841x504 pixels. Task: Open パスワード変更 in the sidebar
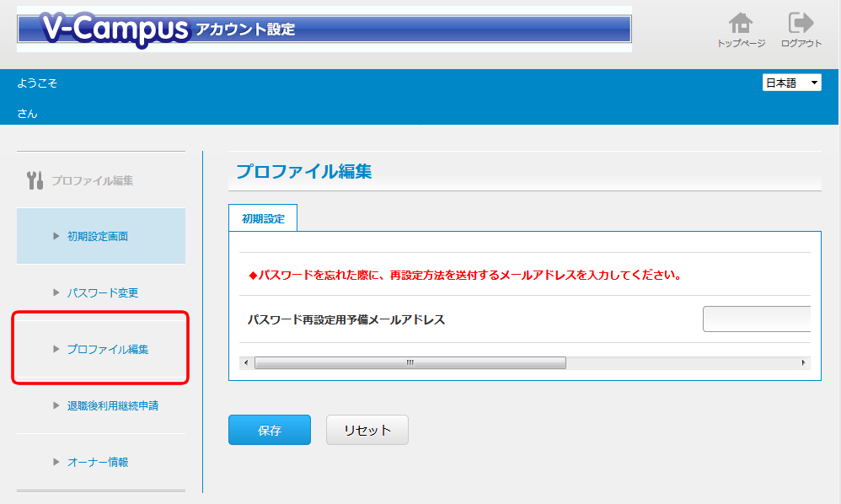[103, 292]
